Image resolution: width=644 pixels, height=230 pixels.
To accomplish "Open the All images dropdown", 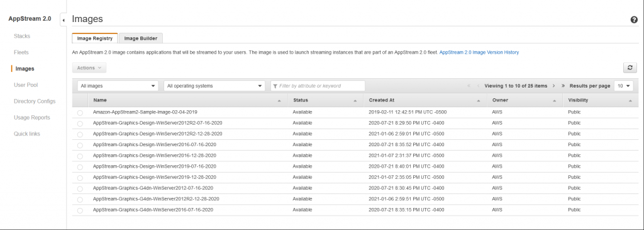I will pyautogui.click(x=118, y=86).
